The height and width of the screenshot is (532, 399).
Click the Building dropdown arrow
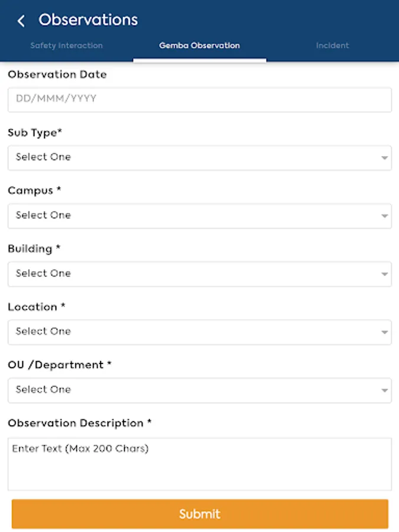(384, 274)
